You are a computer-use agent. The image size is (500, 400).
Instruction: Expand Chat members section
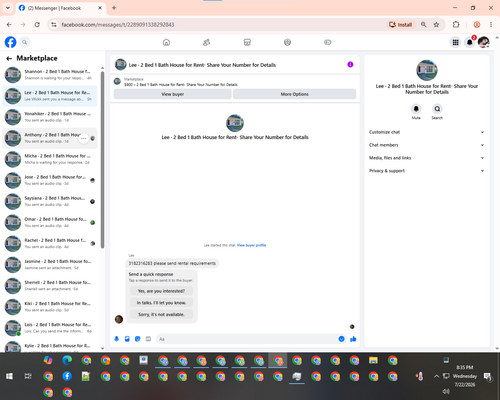(x=427, y=145)
